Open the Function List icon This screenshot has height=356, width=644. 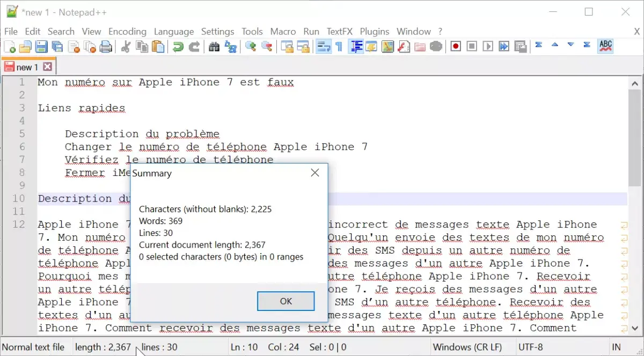pyautogui.click(x=404, y=47)
